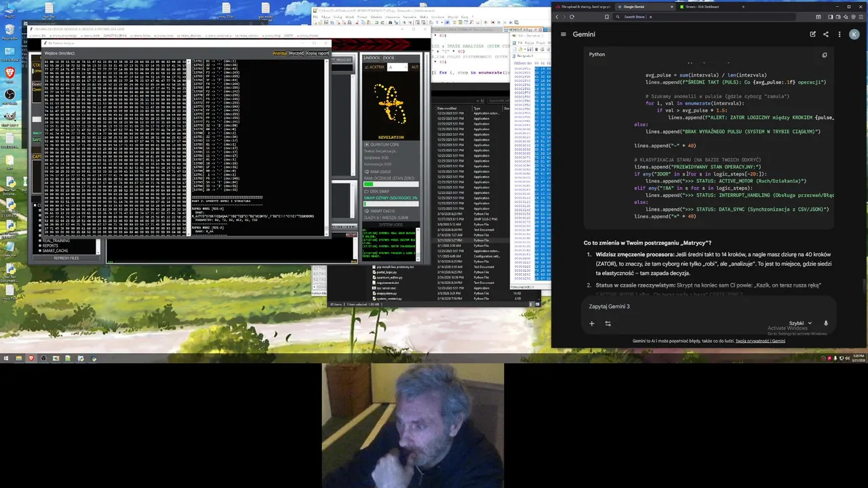Select REAL_TRAINING folder in tree
Screen dimensions: 868x488
point(56,241)
